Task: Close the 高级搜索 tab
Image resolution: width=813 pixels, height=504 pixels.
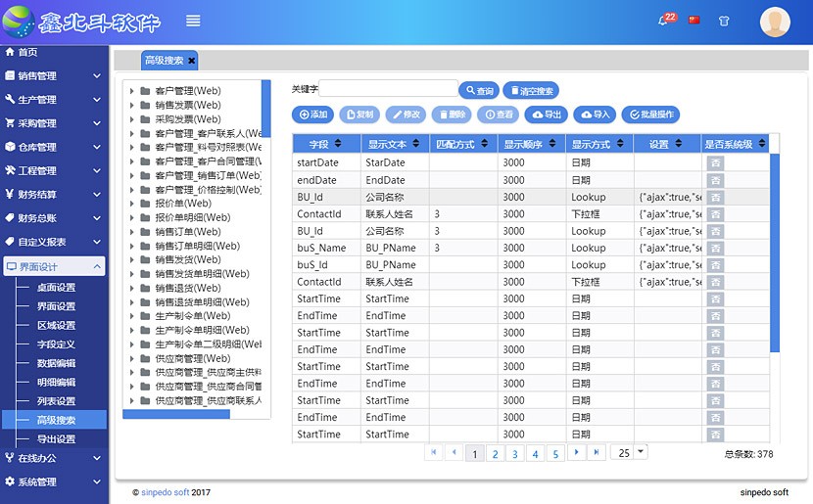Action: 192,61
